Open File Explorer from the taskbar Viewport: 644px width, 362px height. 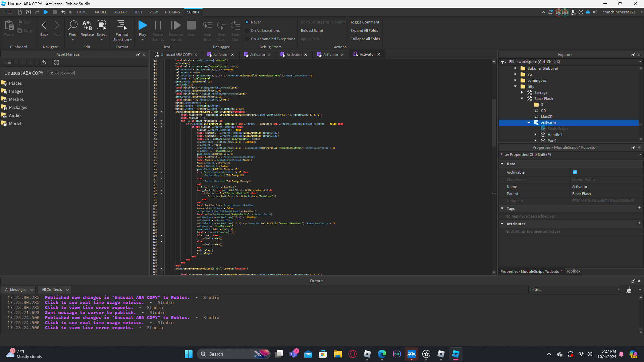coord(337,354)
